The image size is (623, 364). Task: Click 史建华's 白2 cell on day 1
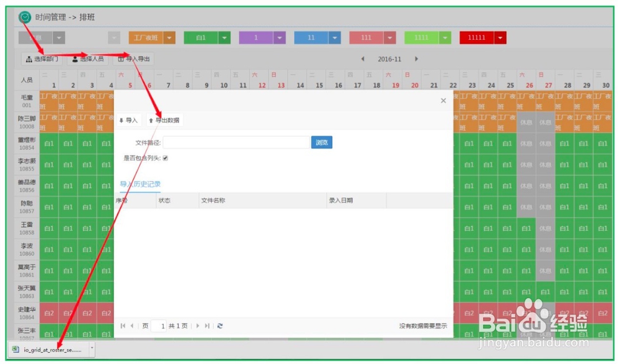pyautogui.click(x=49, y=313)
